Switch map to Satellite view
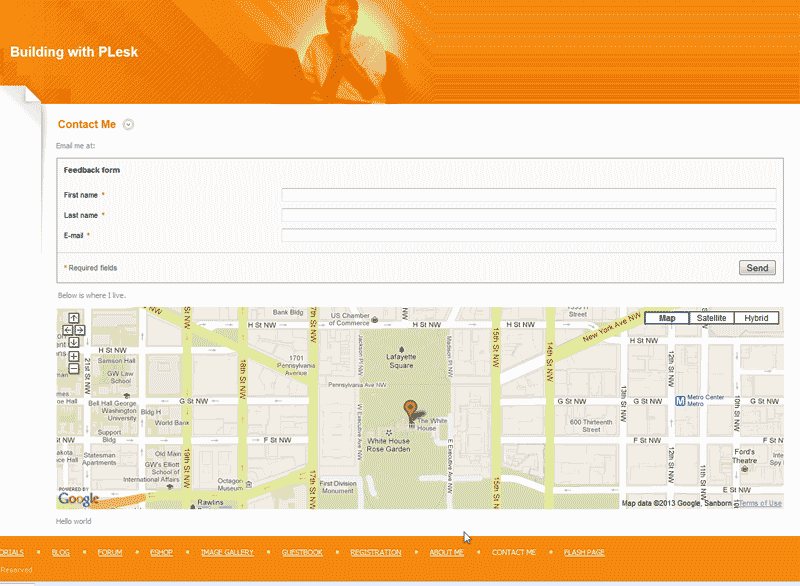The image size is (800, 586). pos(711,318)
